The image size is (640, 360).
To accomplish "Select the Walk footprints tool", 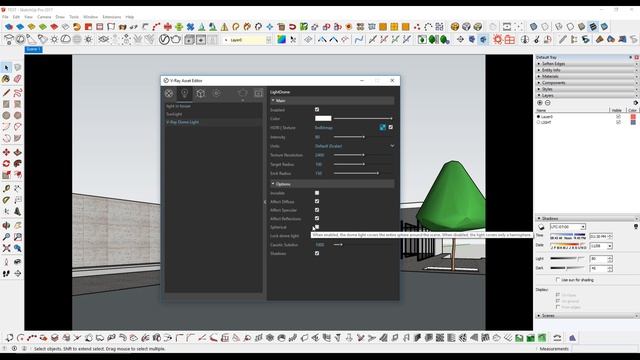I will coord(6,273).
